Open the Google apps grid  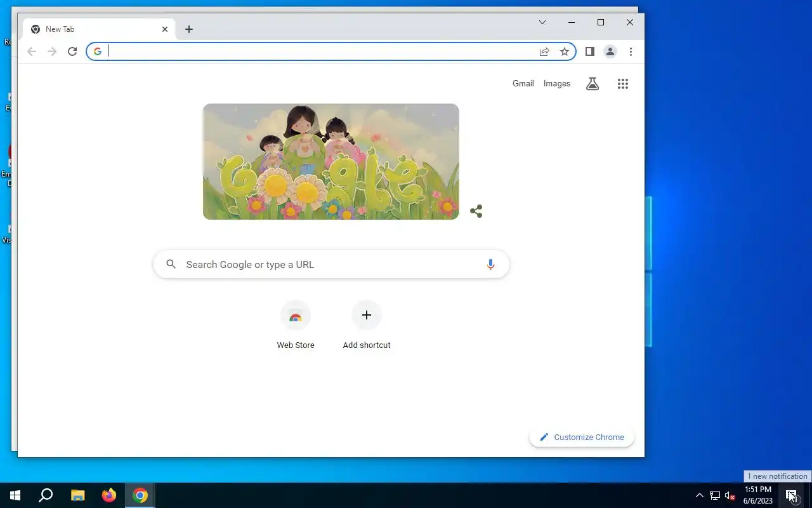[x=623, y=84]
